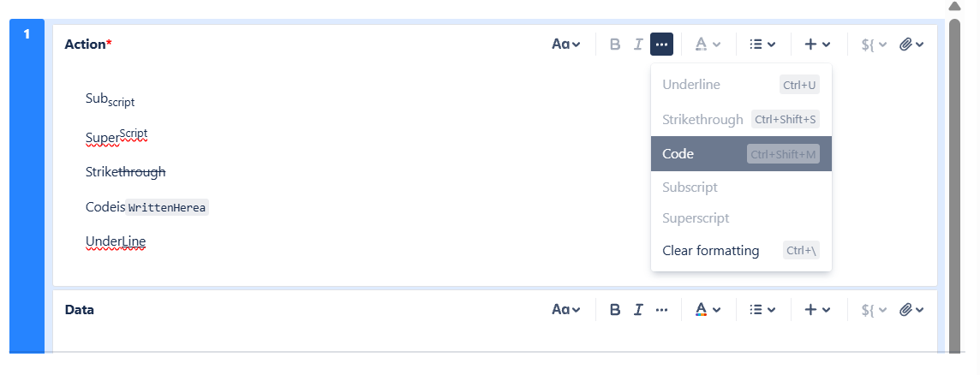Open more formatting in the Data toolbar
Screen dimensions: 980x375
(x=661, y=310)
